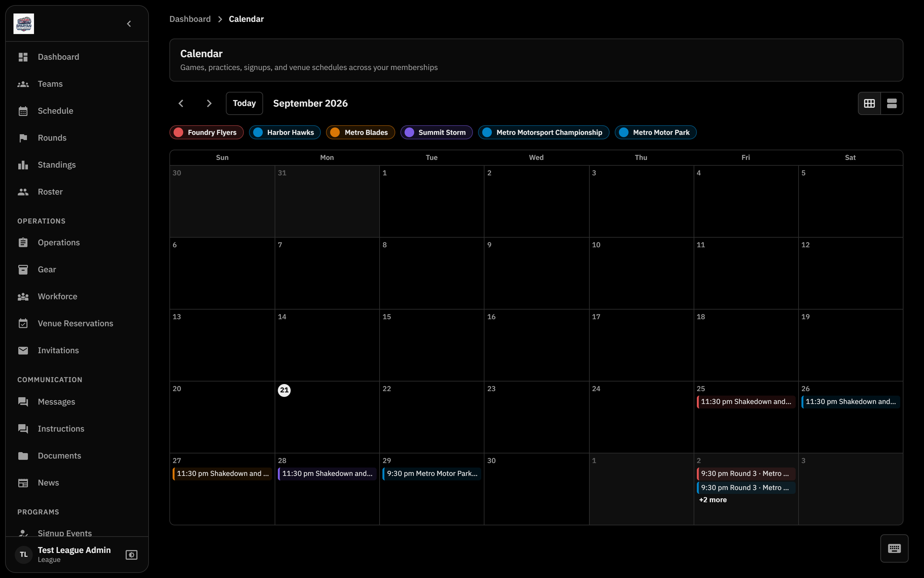Open the Shakedown event on September 25
The height and width of the screenshot is (578, 924).
tap(746, 402)
